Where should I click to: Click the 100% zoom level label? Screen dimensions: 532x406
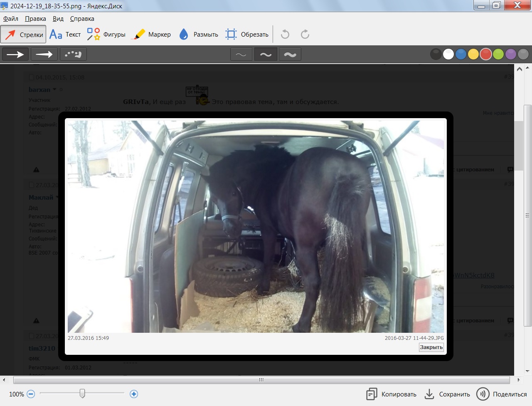coord(17,394)
